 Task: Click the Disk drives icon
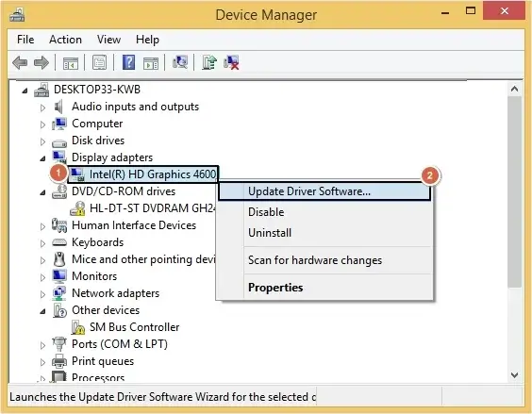(59, 142)
